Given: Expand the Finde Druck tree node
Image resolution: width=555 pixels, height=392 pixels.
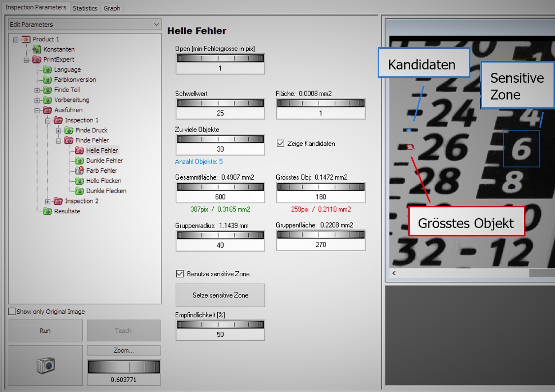Looking at the screenshot, I should point(59,131).
